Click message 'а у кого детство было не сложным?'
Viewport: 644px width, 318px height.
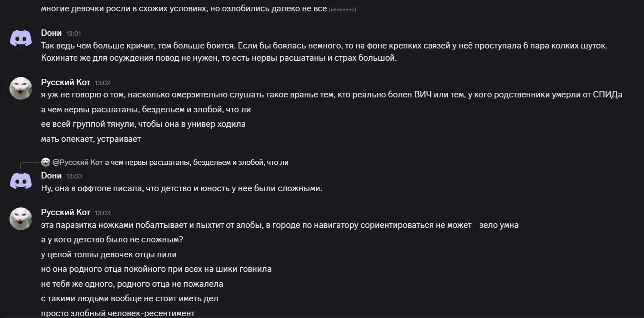tap(112, 240)
